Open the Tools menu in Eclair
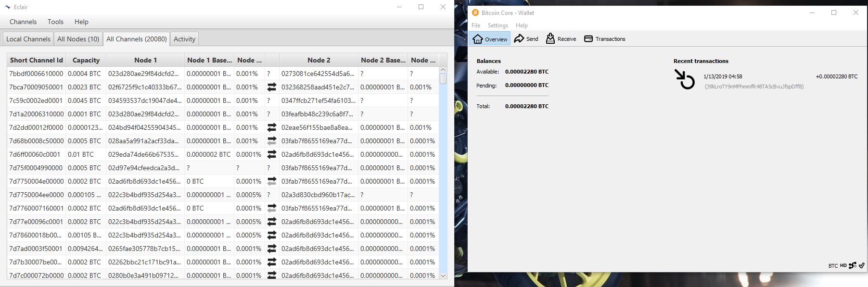The image size is (868, 287). click(55, 22)
